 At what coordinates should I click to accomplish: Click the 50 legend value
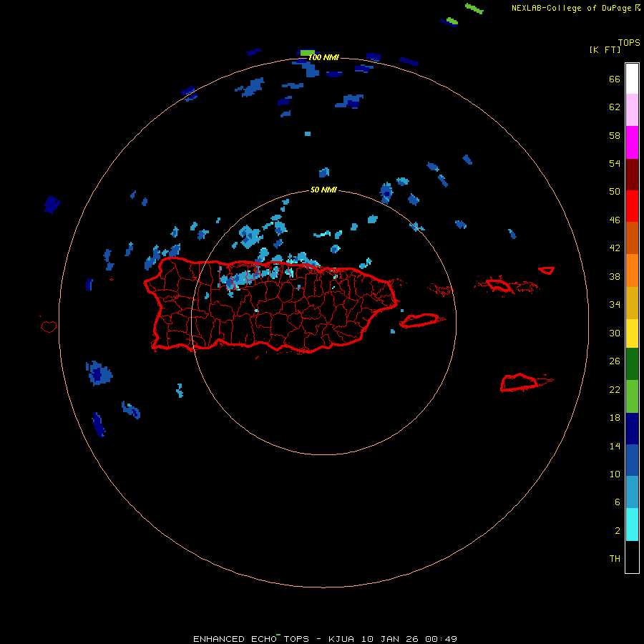615,191
